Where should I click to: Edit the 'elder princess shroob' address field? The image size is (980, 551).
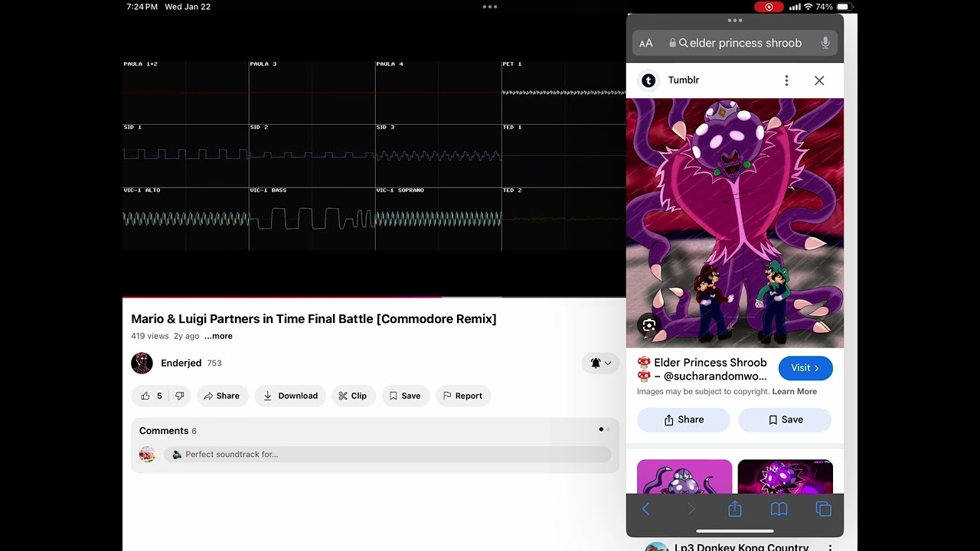point(735,44)
